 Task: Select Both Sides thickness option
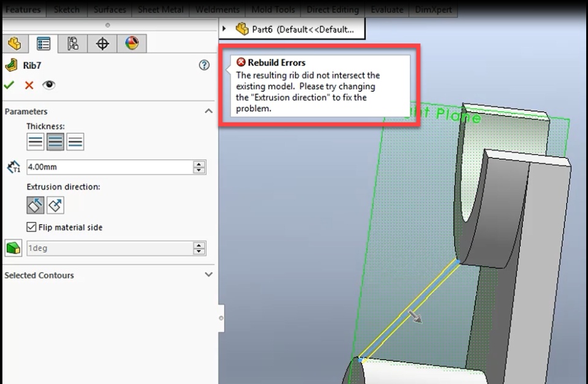tap(55, 141)
